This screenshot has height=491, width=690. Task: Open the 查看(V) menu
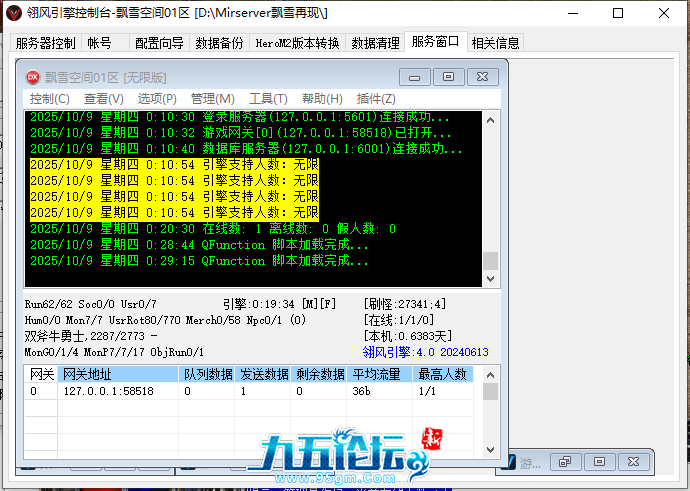(103, 99)
